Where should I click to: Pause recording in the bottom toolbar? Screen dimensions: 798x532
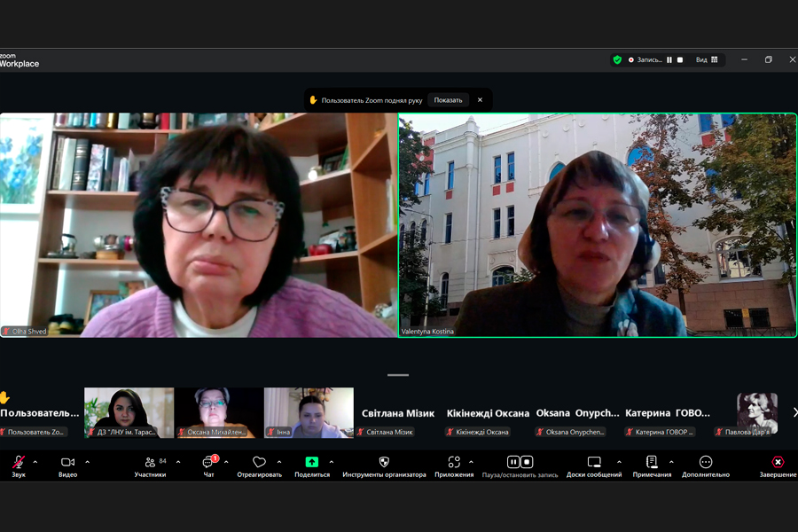click(x=513, y=462)
